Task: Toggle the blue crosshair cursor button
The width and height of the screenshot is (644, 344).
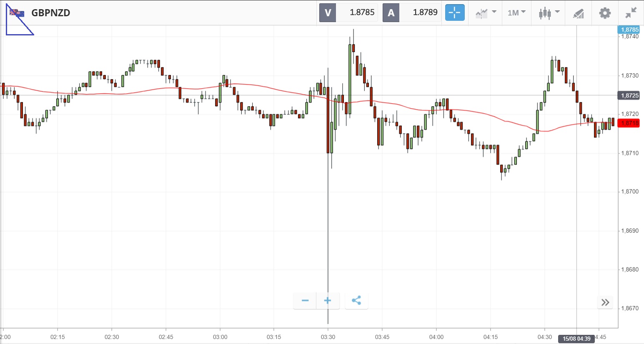Action: pyautogui.click(x=455, y=12)
